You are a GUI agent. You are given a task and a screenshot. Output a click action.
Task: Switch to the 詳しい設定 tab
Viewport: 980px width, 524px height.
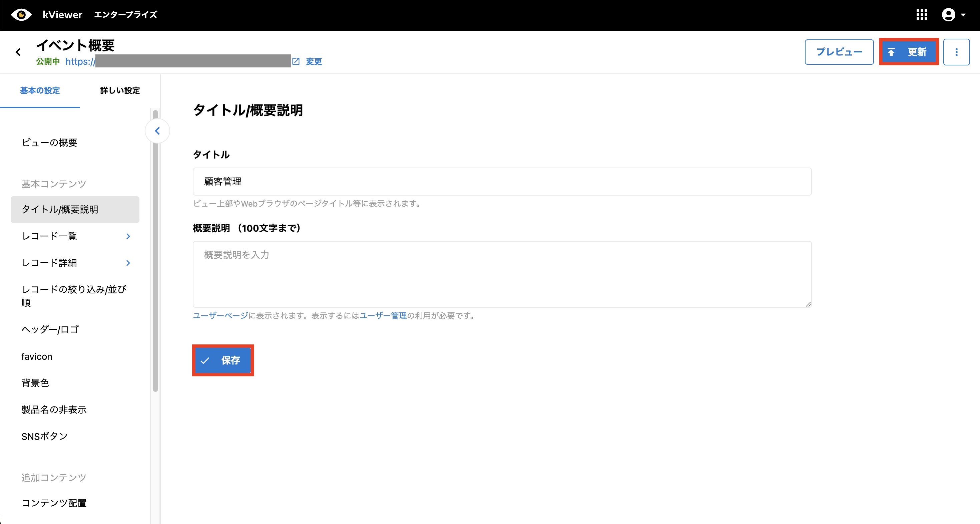(120, 90)
